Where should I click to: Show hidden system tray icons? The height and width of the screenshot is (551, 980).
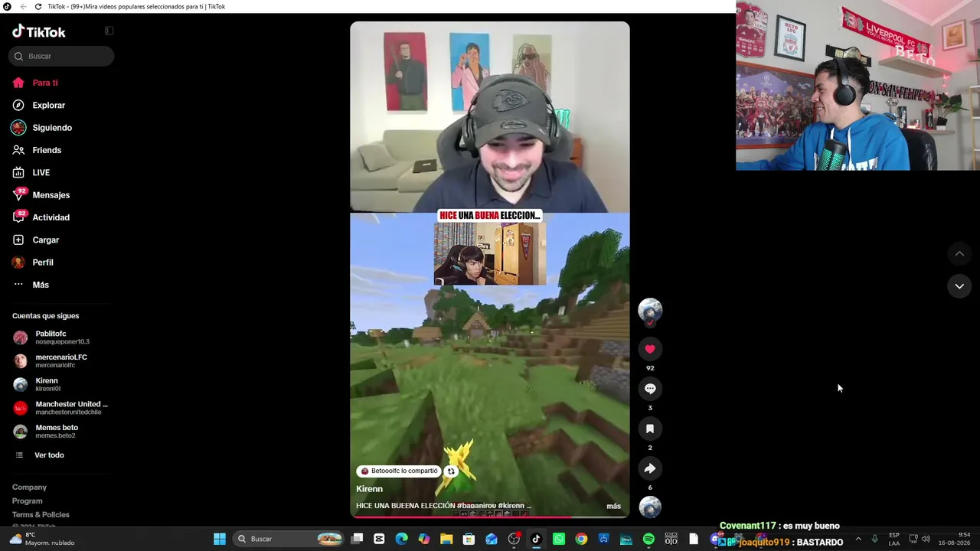coord(857,539)
